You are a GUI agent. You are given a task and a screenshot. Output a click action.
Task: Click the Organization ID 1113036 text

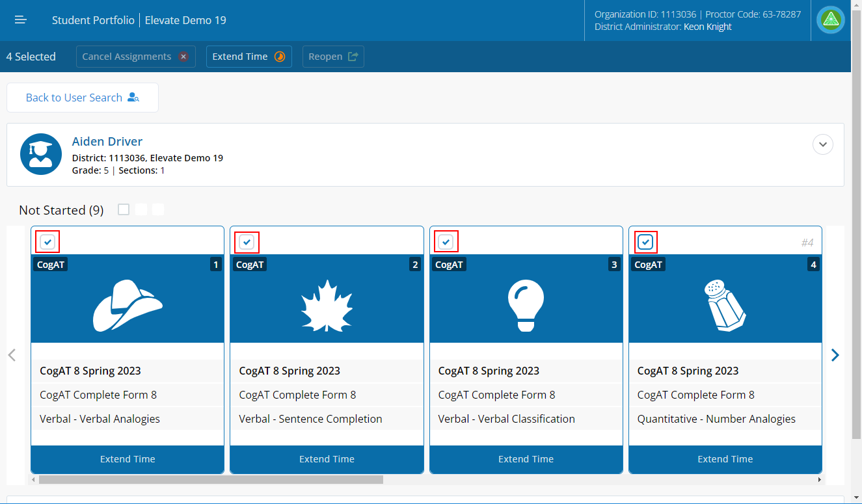tap(645, 14)
